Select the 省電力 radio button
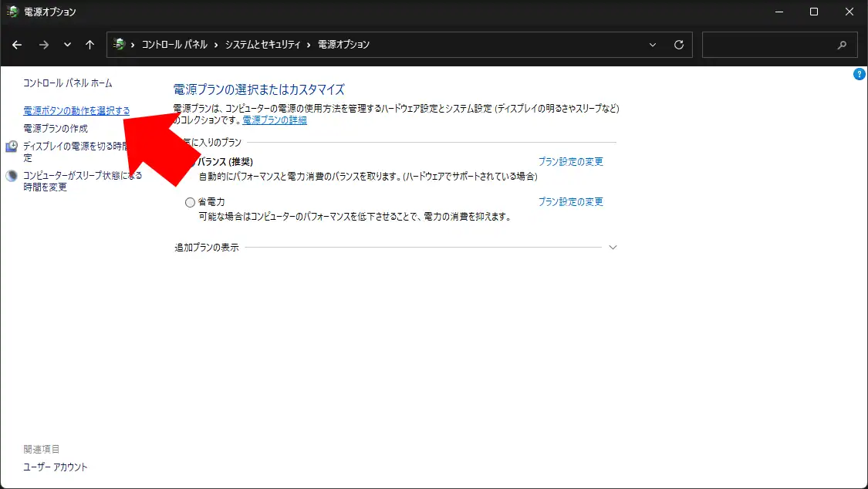This screenshot has height=489, width=868. [x=191, y=202]
